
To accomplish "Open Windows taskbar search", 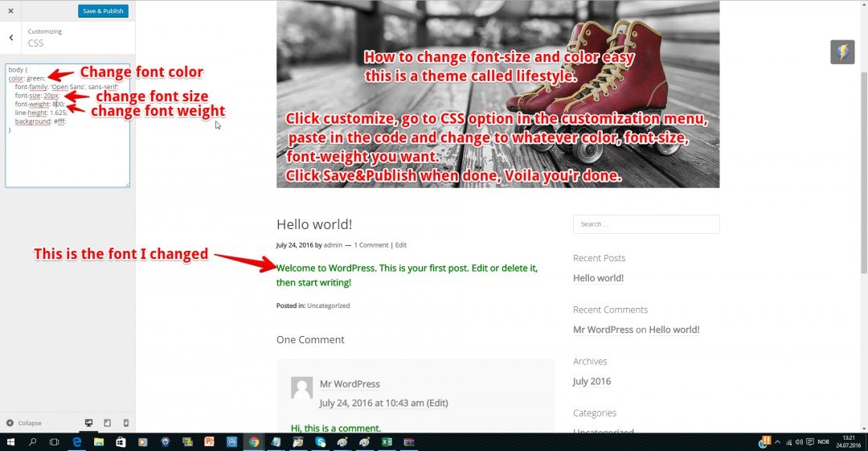I will click(32, 441).
